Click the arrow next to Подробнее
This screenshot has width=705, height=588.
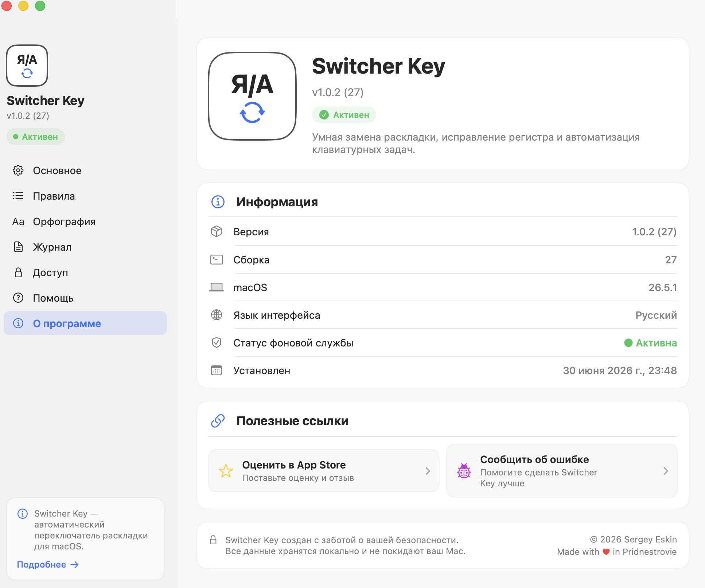pos(75,564)
